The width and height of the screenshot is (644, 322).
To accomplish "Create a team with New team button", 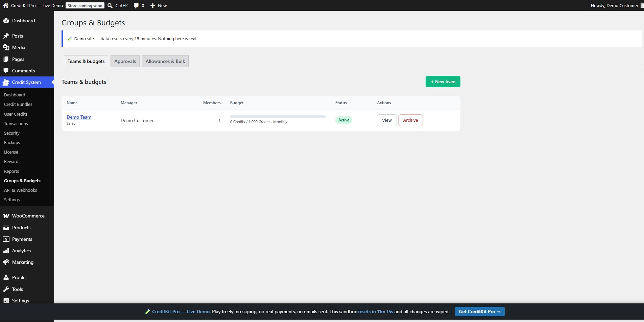I will (443, 82).
